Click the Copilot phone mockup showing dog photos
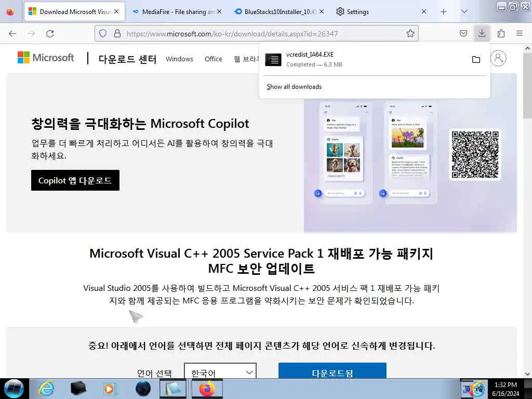The height and width of the screenshot is (399, 532). pos(345,152)
